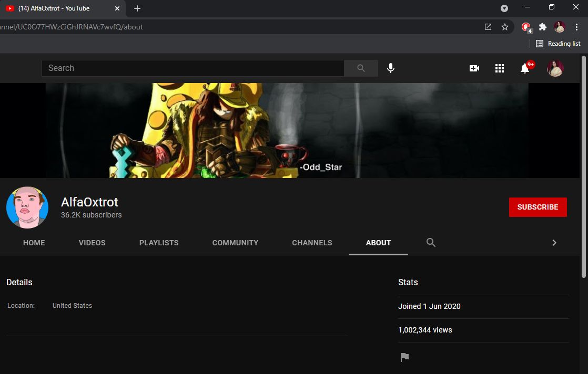
Task: Click the channel search magnifier icon
Action: click(431, 242)
